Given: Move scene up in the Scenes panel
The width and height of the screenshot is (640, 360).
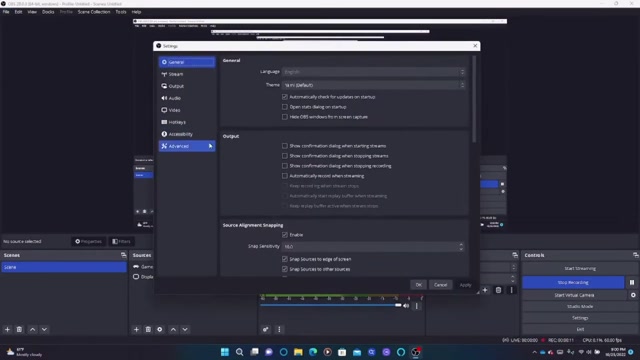Looking at the screenshot, I should coord(33,329).
